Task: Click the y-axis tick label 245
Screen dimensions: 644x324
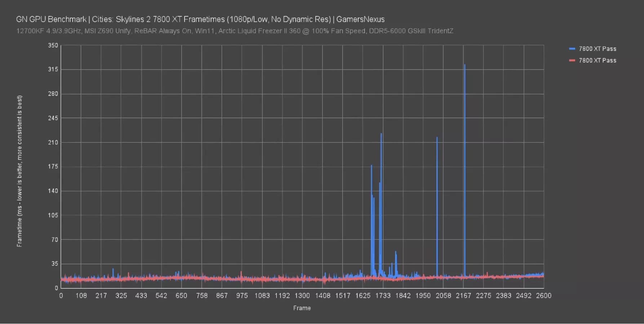Action: click(x=53, y=118)
